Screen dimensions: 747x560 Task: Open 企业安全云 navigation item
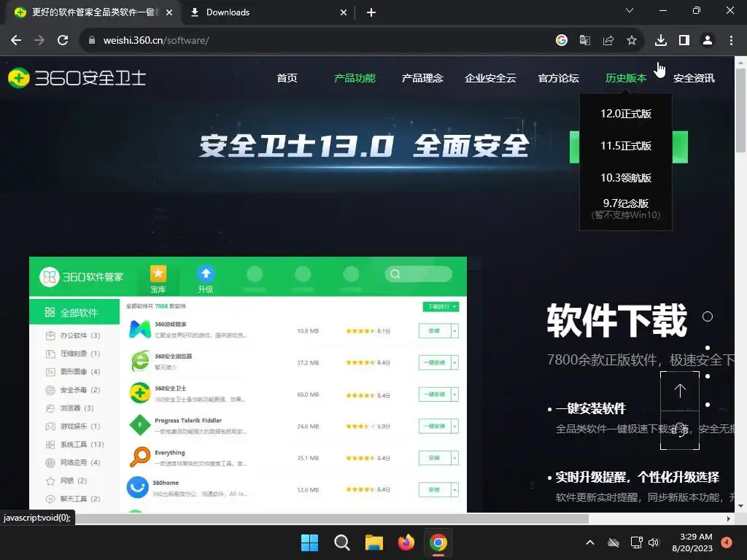tap(491, 78)
